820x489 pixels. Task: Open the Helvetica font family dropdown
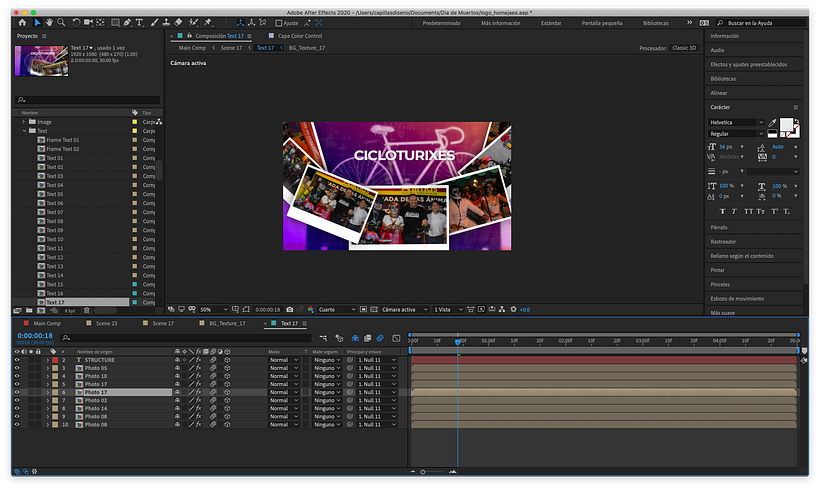(x=736, y=122)
